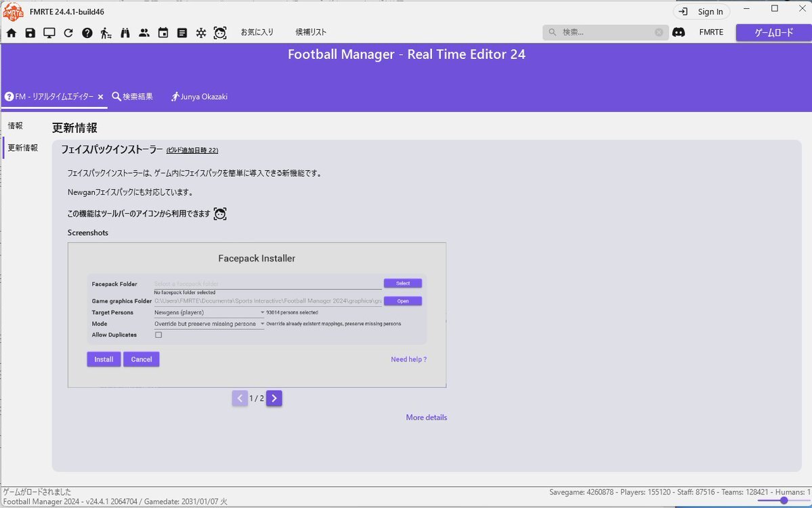Click the Newganフェイスパックにも対応しています sentence
This screenshot has width=812, height=508.
tap(131, 192)
